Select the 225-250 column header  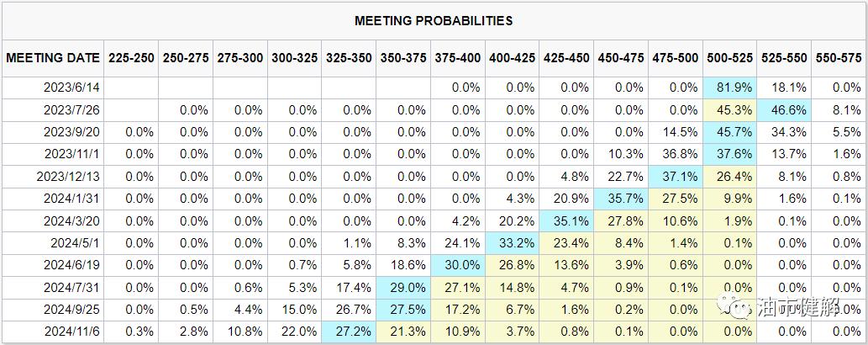(x=131, y=58)
